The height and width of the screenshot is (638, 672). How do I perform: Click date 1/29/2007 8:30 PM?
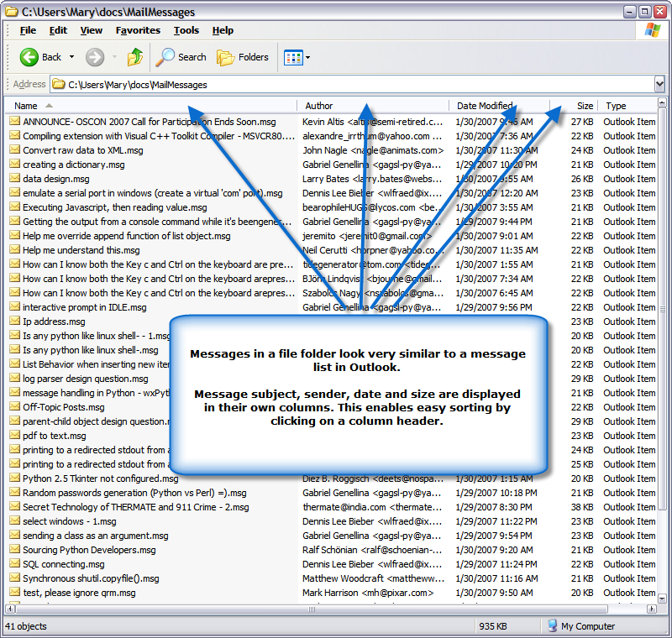[494, 507]
